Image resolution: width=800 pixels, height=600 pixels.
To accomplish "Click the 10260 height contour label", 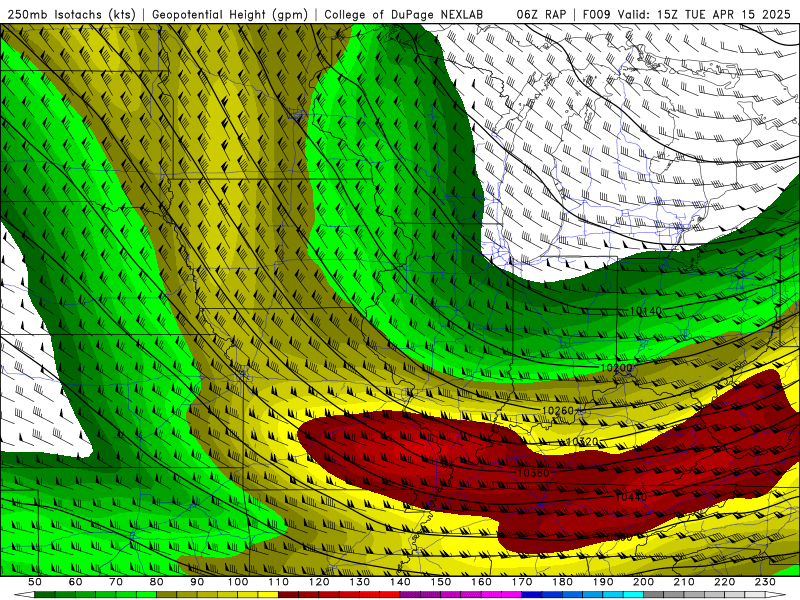I will pos(558,410).
